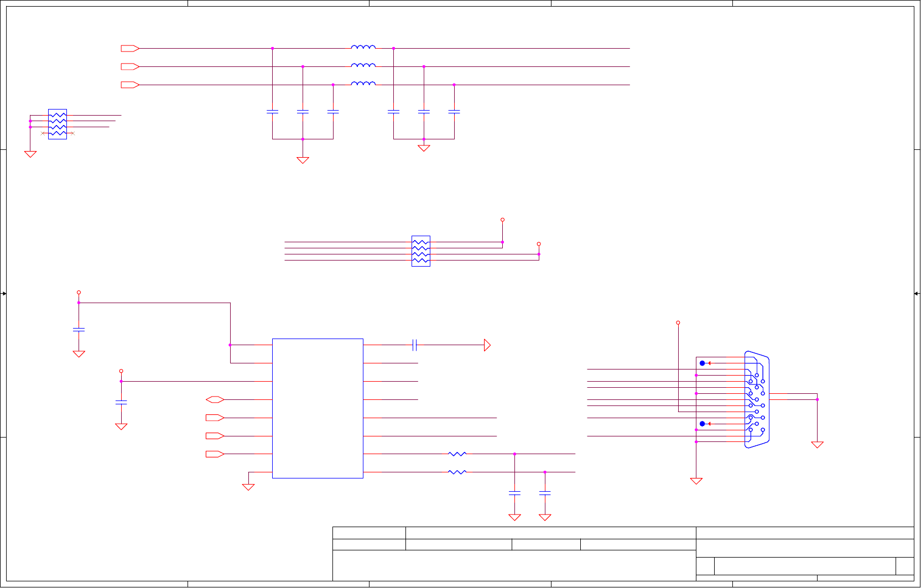Select the large blue IC rectangle body
Viewport: 921px width, 588px height.
point(318,408)
